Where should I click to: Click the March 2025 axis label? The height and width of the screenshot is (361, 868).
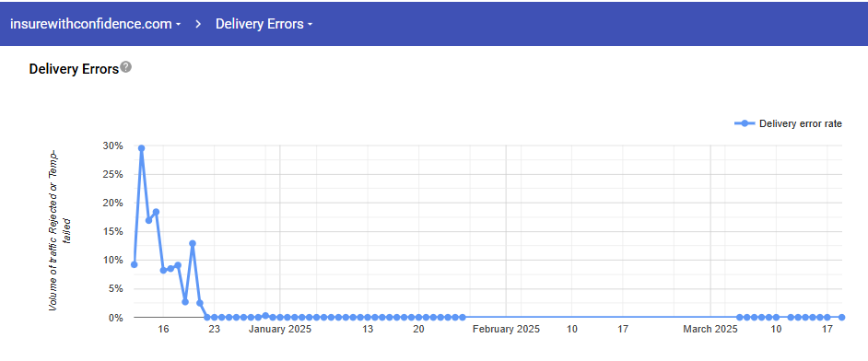pos(710,330)
